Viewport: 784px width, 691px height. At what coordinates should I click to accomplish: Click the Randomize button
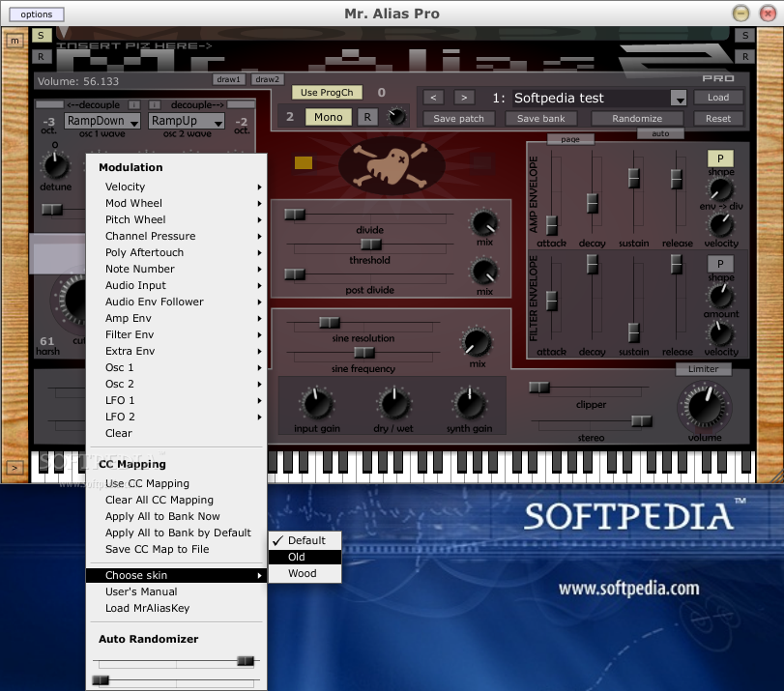point(637,119)
